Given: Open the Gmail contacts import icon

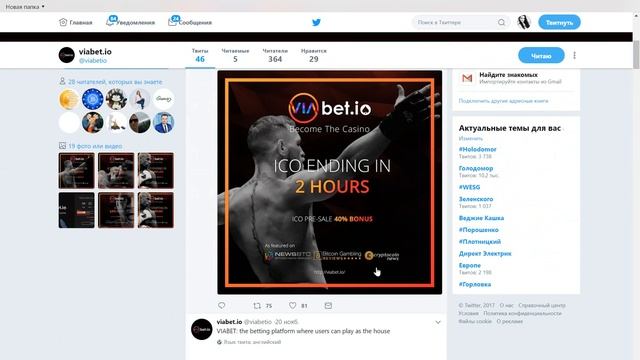Looking at the screenshot, I should (x=467, y=78).
